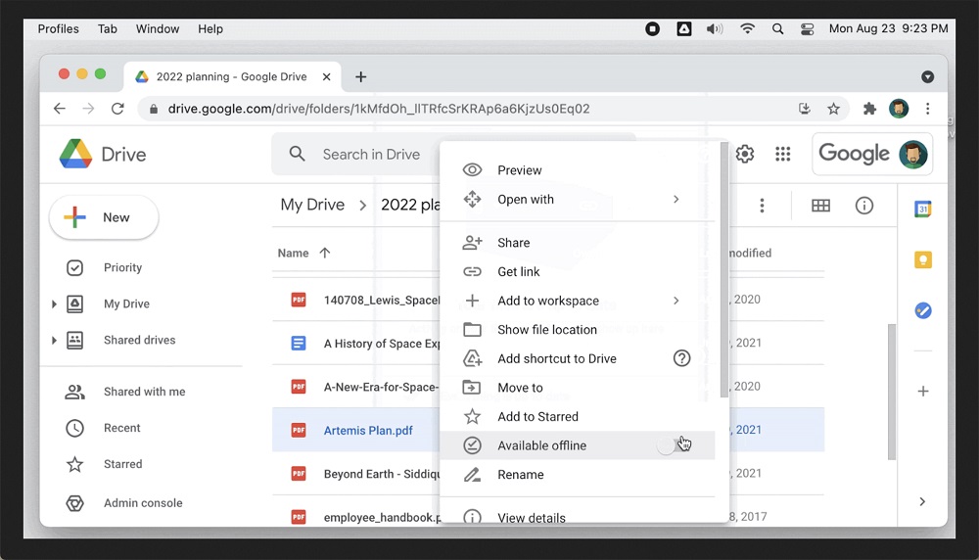Open macOS Spotlight search icon
Viewport: 979px width, 560px height.
coord(777,28)
